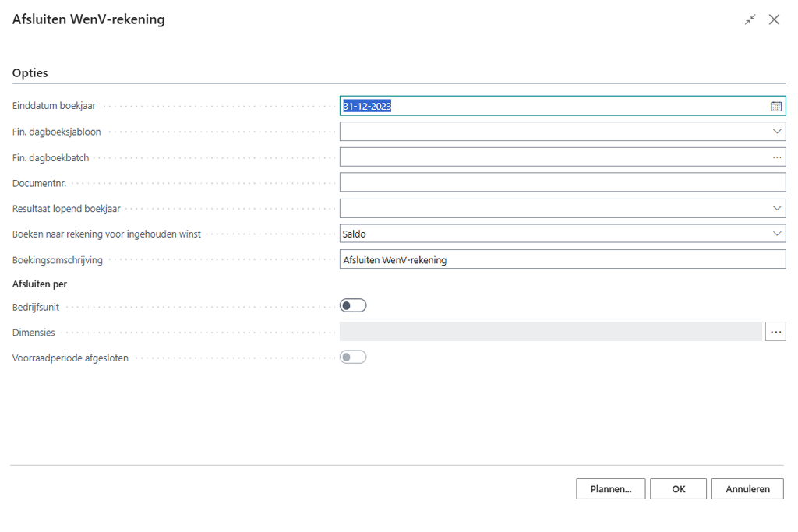Open Dimensies ellipsis lookup button
The width and height of the screenshot is (798, 532).
(x=775, y=332)
